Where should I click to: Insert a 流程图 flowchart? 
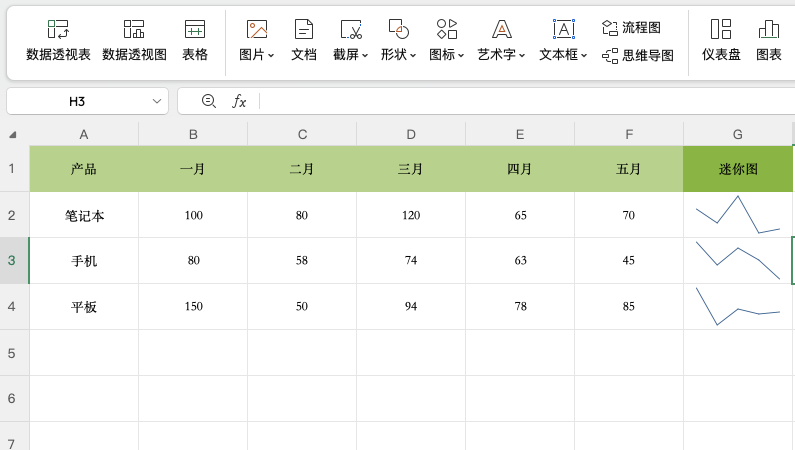(x=631, y=27)
